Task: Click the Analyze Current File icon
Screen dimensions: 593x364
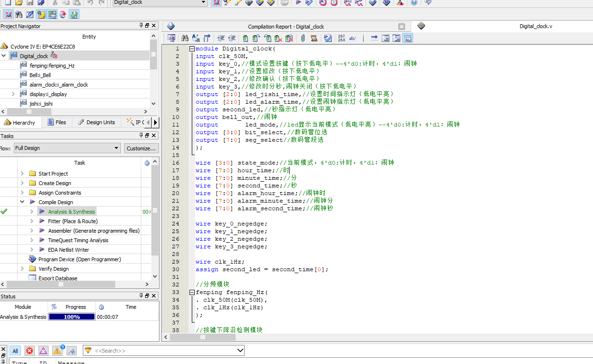Action: click(x=328, y=38)
